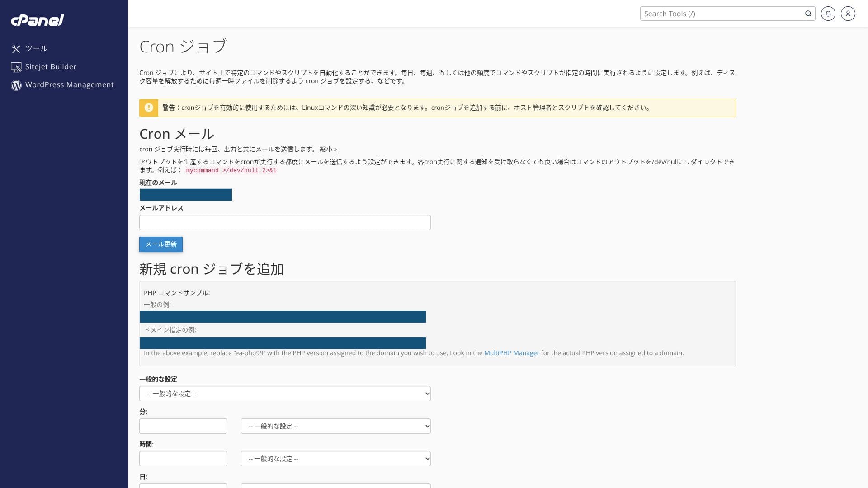Image resolution: width=868 pixels, height=488 pixels.
Task: Click the メール更新 button
Action: click(161, 244)
